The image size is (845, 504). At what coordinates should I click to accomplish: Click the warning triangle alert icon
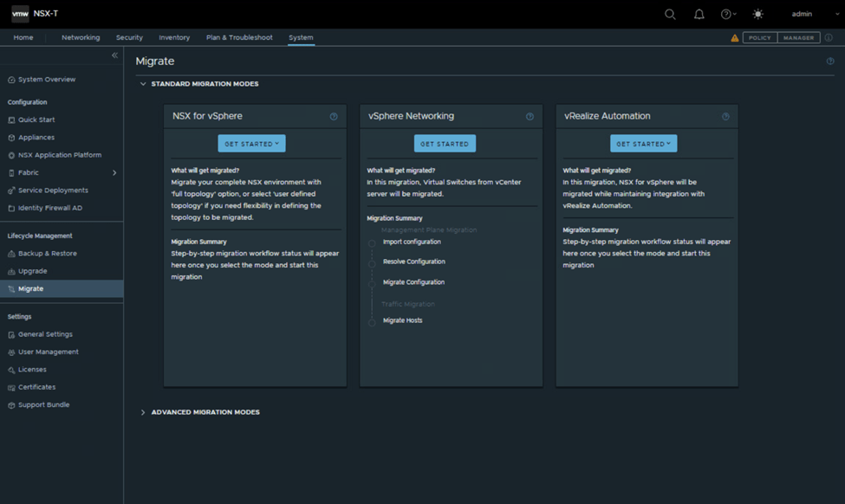pos(735,38)
